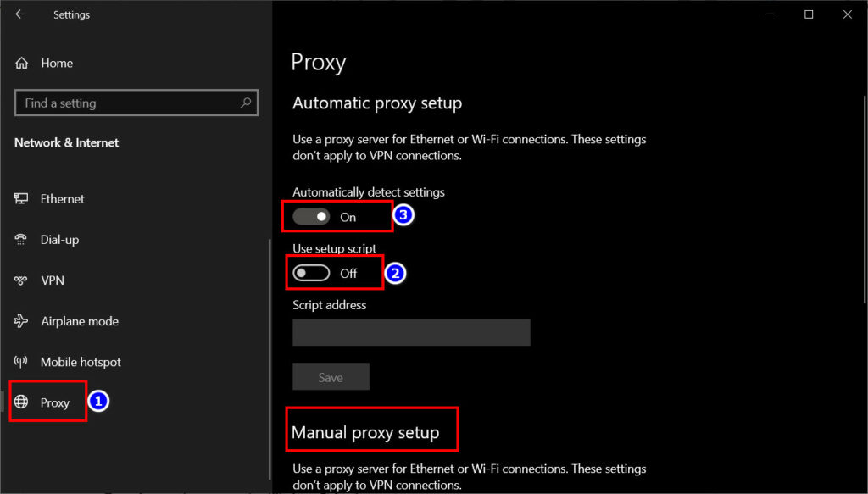Open Dial-up settings
Screen dimensions: 868x494
click(x=59, y=239)
